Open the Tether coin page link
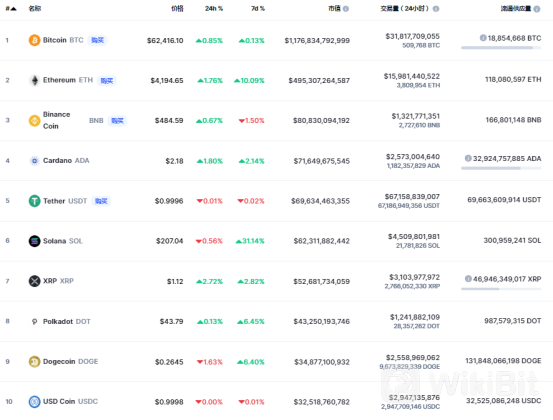Viewport: 553px width, 420px height. point(54,201)
